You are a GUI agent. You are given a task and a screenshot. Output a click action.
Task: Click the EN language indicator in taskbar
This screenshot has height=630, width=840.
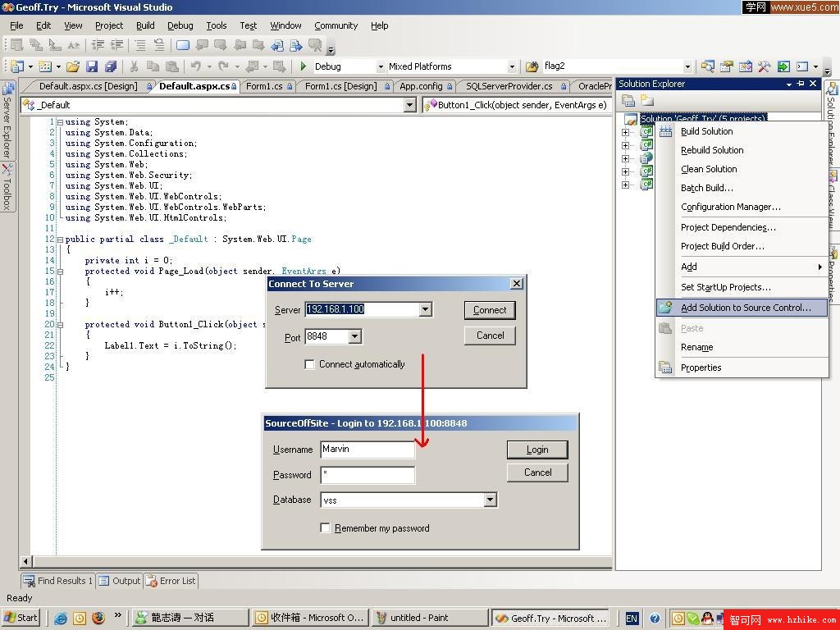coord(632,619)
